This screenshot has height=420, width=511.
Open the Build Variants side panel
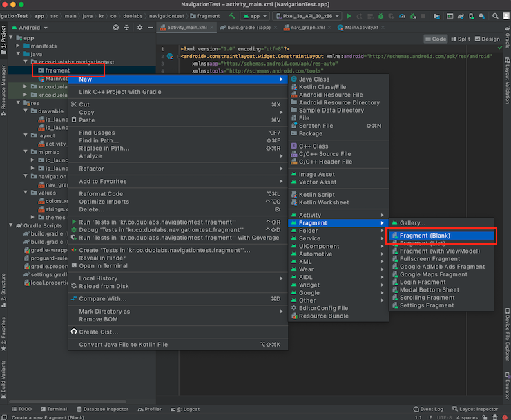pos(3,379)
